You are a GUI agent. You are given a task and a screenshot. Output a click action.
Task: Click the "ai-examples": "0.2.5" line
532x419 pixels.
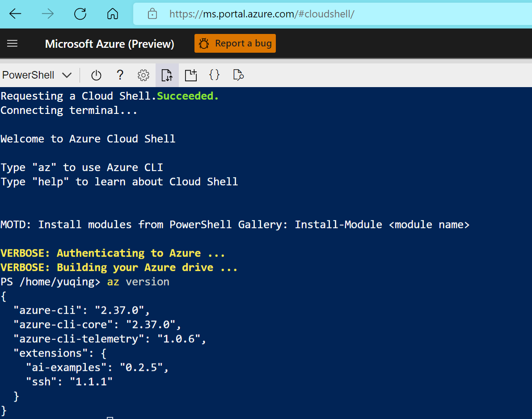(97, 367)
